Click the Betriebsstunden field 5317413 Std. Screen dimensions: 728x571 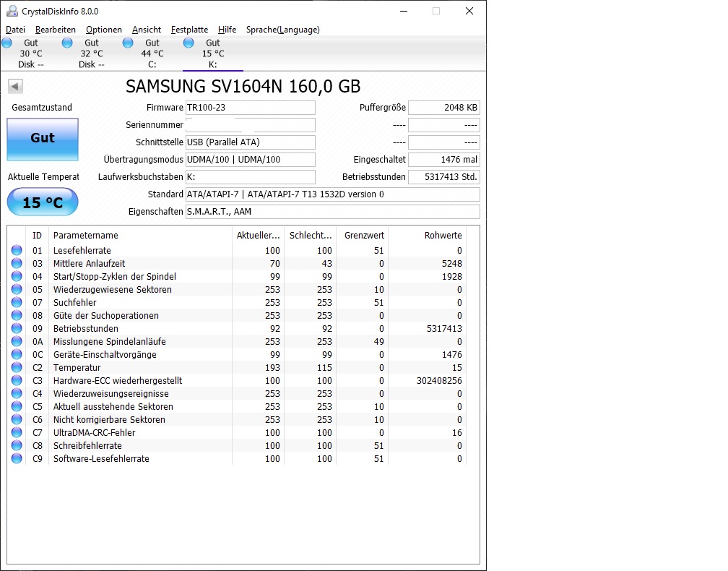(444, 177)
